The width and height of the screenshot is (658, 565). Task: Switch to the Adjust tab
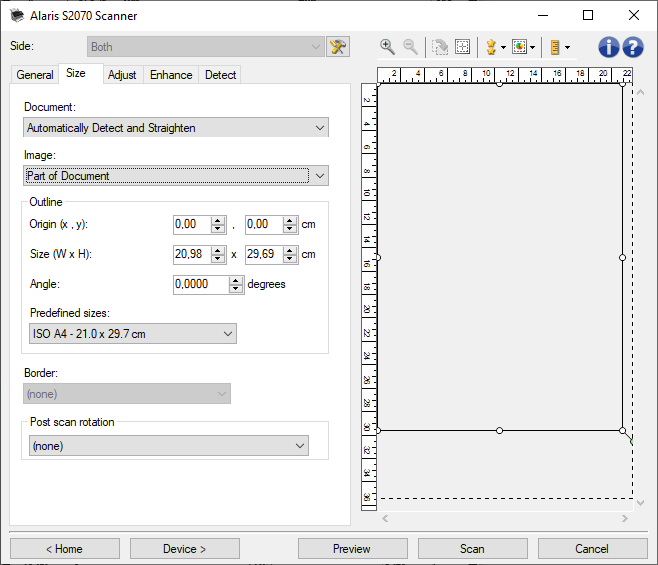(122, 75)
